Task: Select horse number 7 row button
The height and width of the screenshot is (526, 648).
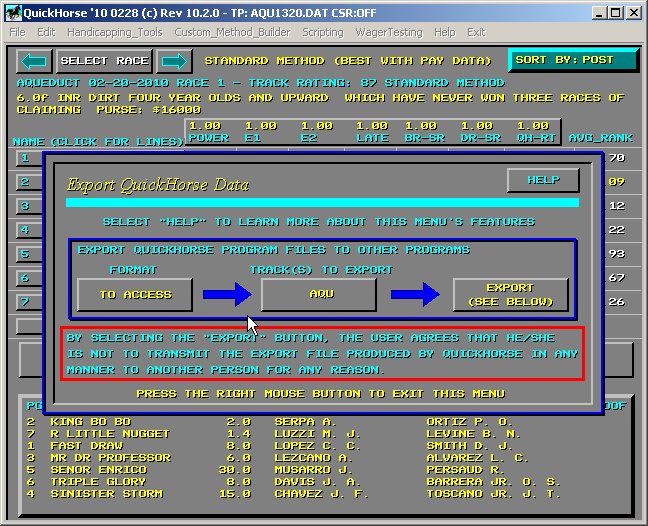Action: [23, 301]
